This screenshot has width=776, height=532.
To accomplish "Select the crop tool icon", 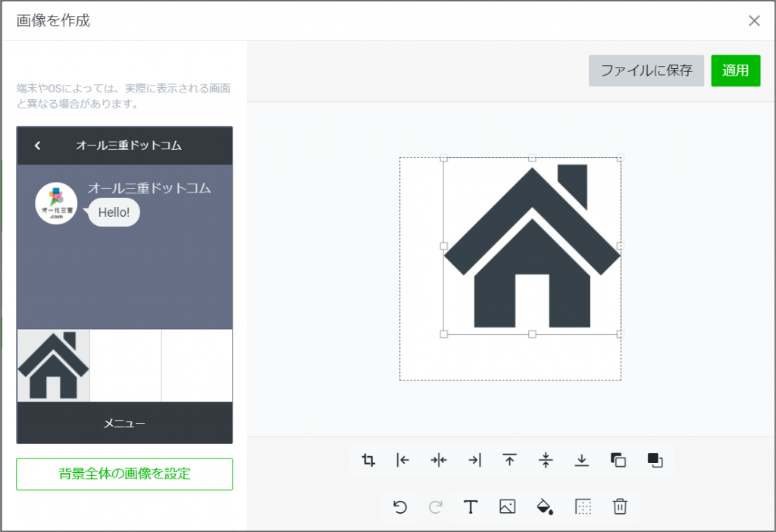I will point(368,460).
